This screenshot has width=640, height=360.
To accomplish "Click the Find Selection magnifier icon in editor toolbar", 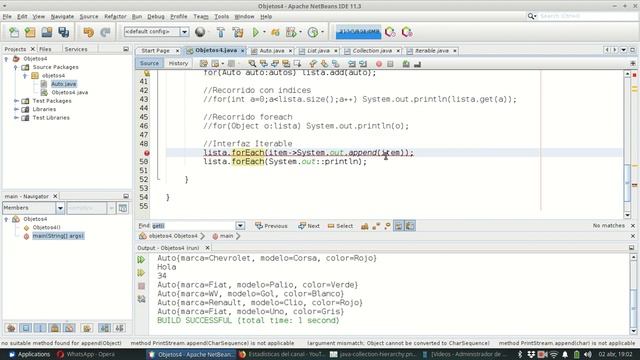I will (x=252, y=64).
